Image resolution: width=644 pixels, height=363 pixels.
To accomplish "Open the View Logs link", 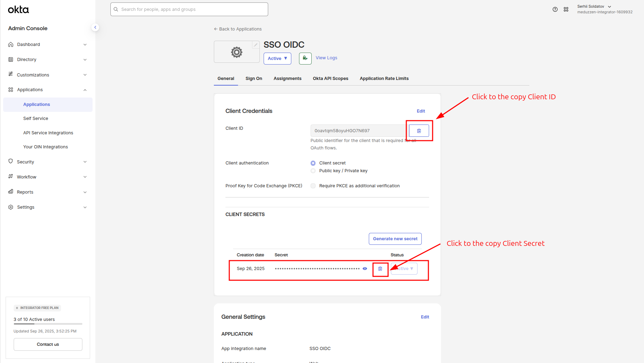I will point(326,58).
